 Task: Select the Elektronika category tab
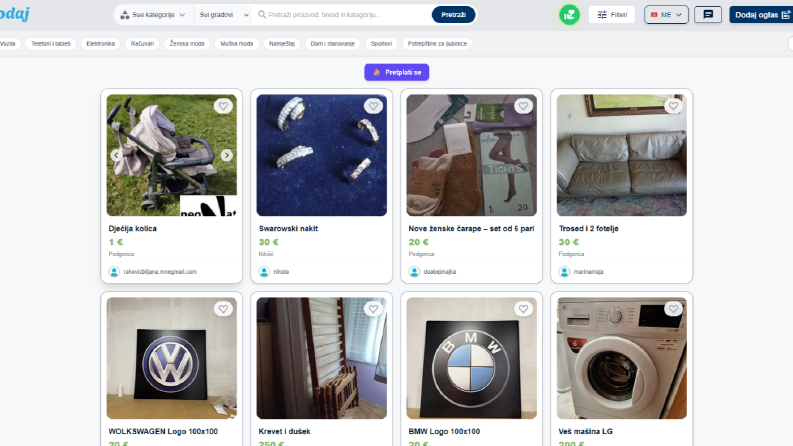[x=101, y=43]
